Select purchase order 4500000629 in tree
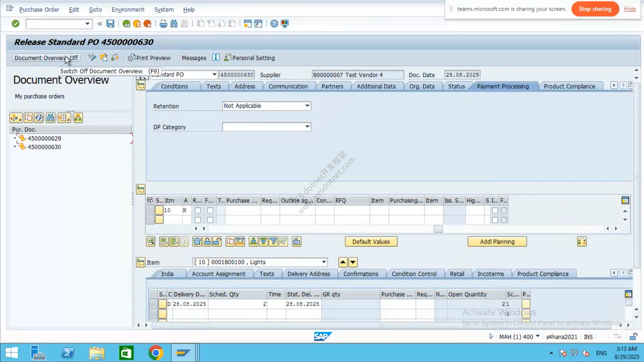 44,138
